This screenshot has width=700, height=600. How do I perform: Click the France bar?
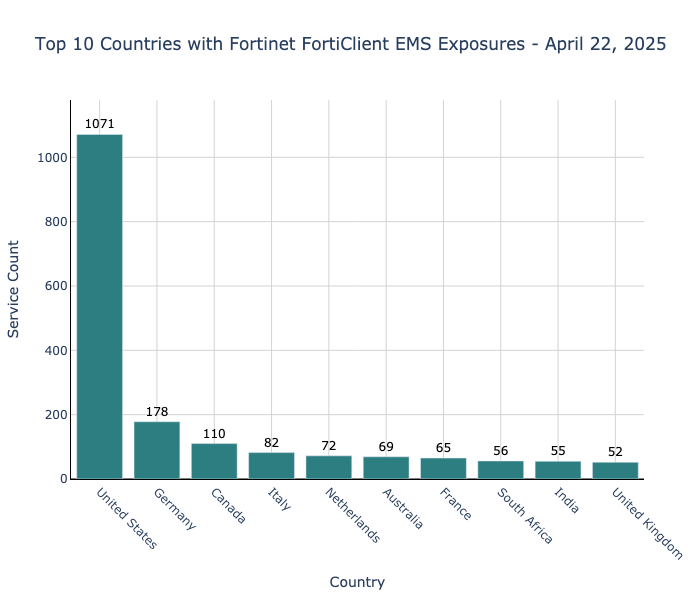click(443, 468)
